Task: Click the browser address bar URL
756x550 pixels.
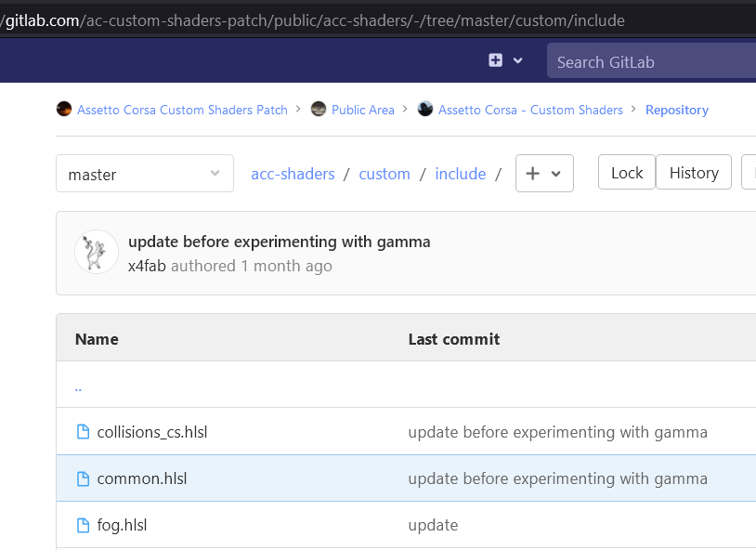Action: click(313, 20)
